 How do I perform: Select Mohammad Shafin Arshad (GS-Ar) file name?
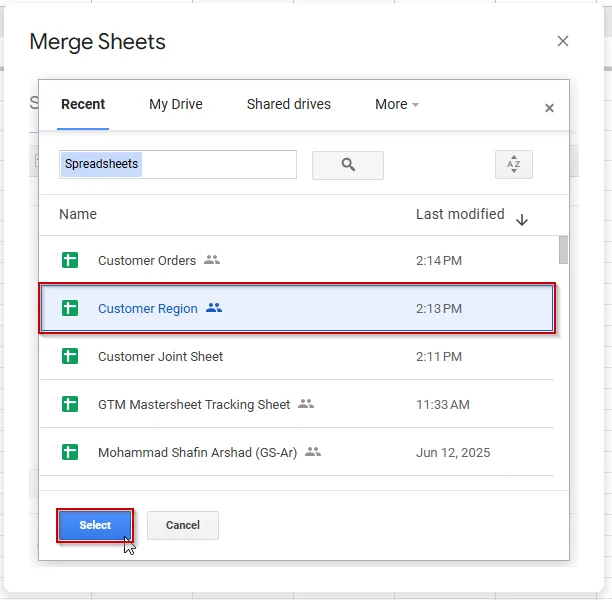click(197, 452)
